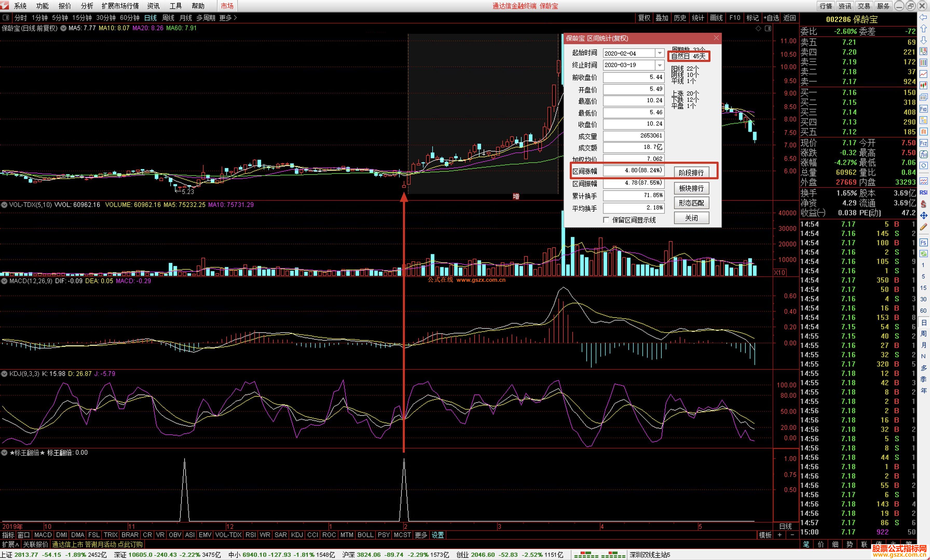Click the 设置 indicator settings tab
Image resolution: width=930 pixels, height=560 pixels.
(438, 535)
